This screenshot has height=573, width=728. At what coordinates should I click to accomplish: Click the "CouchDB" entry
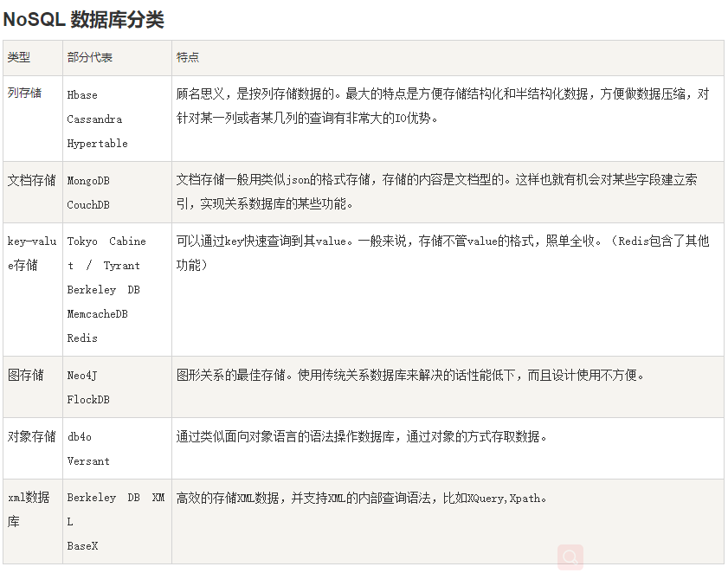(x=88, y=205)
